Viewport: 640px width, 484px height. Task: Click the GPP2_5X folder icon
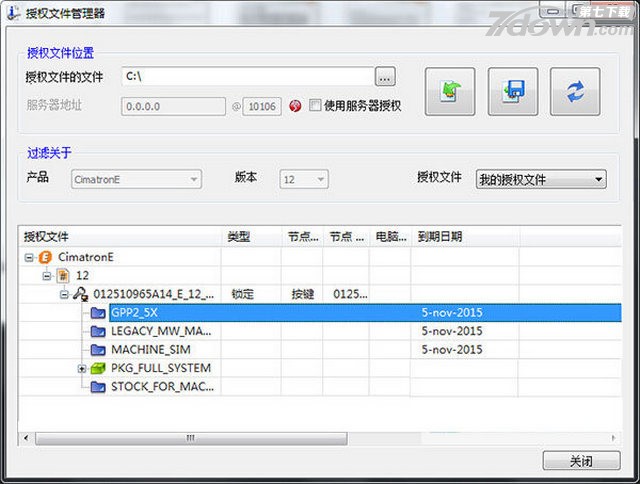[98, 313]
